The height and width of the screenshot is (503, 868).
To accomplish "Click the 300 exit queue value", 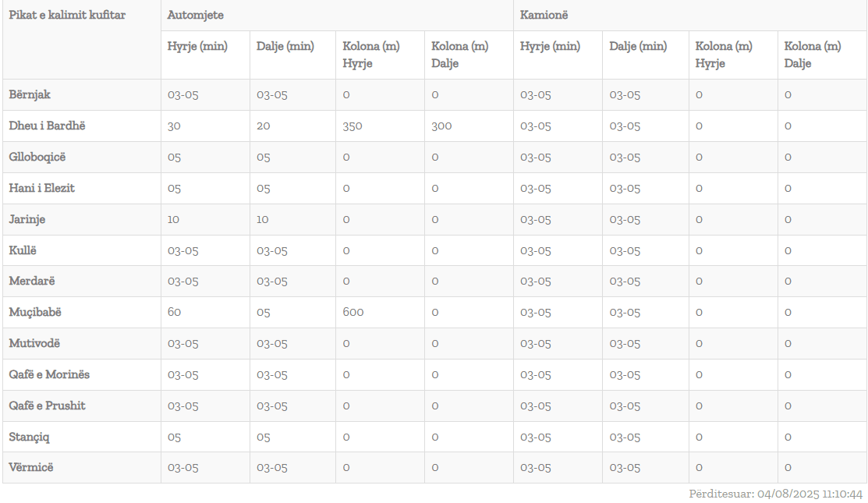I will click(441, 126).
